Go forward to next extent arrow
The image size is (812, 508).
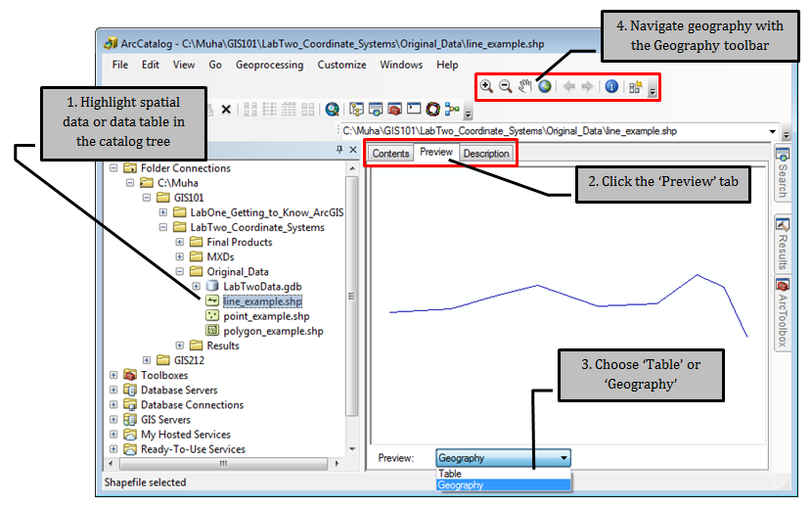(x=587, y=86)
